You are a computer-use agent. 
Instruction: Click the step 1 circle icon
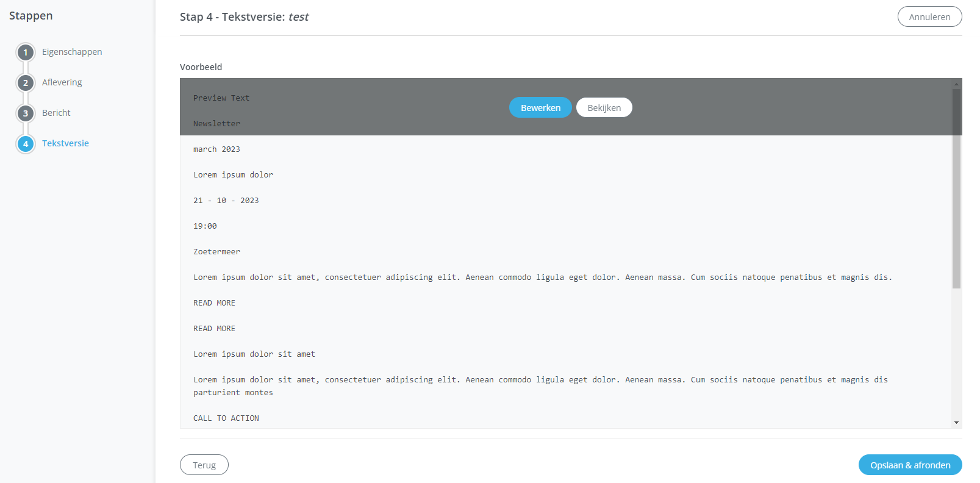(x=26, y=52)
